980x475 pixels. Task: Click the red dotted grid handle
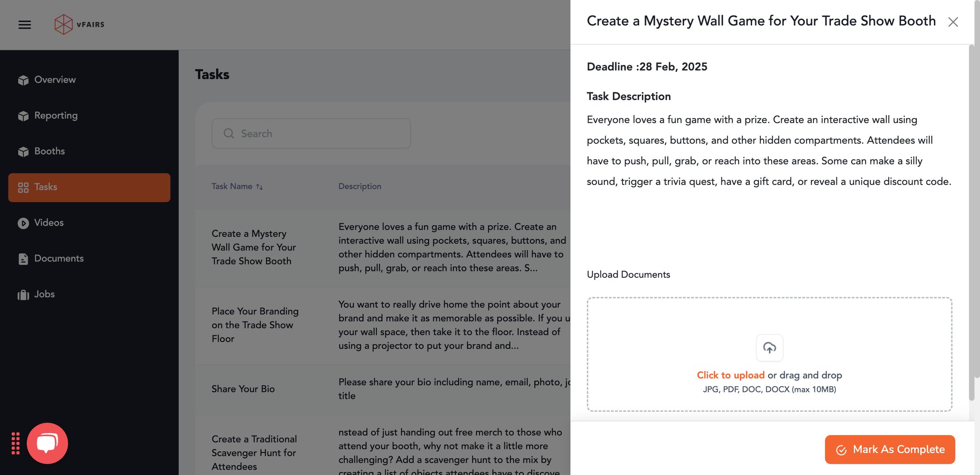pos(17,443)
